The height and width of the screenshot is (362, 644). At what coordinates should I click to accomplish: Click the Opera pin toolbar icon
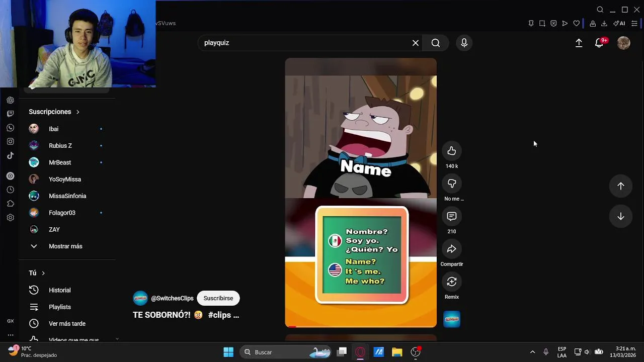(x=531, y=24)
